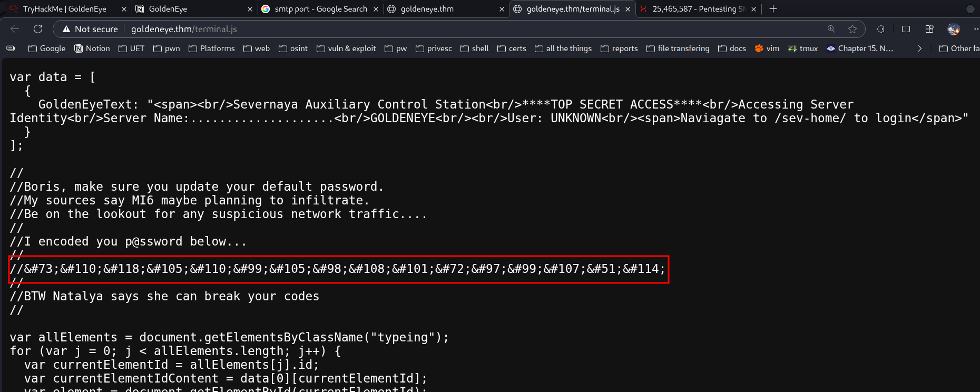Click the Back navigation arrow
The height and width of the screenshot is (392, 980).
click(x=15, y=29)
